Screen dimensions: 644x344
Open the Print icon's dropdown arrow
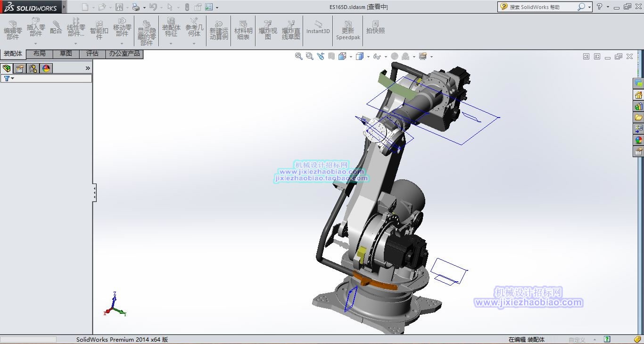tap(144, 8)
